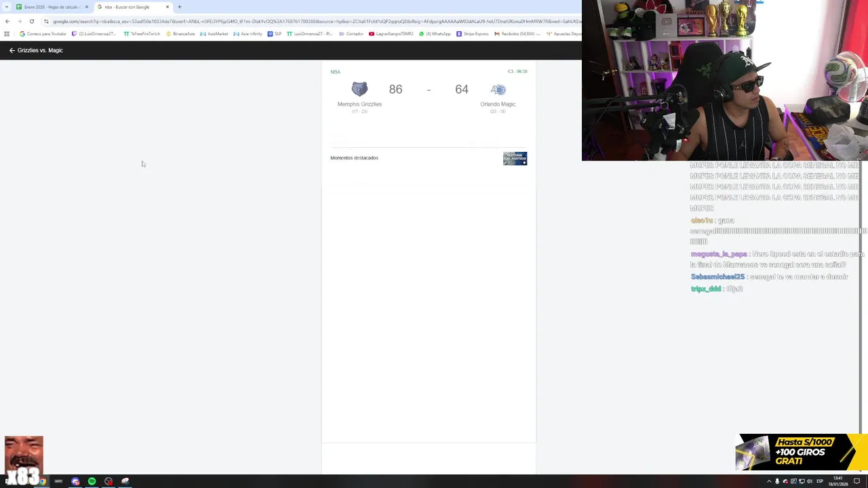Expand the Chrome tab search dropdown
Image resolution: width=868 pixels, height=488 pixels.
tap(7, 7)
